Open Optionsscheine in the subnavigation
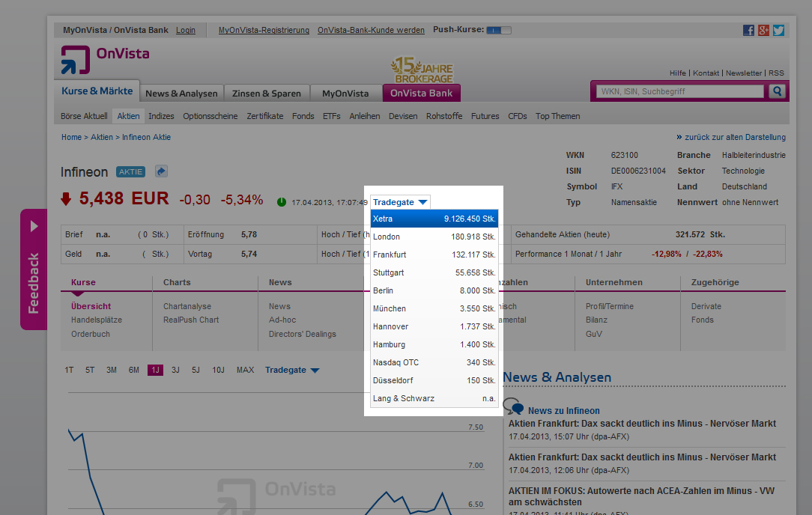The image size is (812, 515). tap(210, 116)
